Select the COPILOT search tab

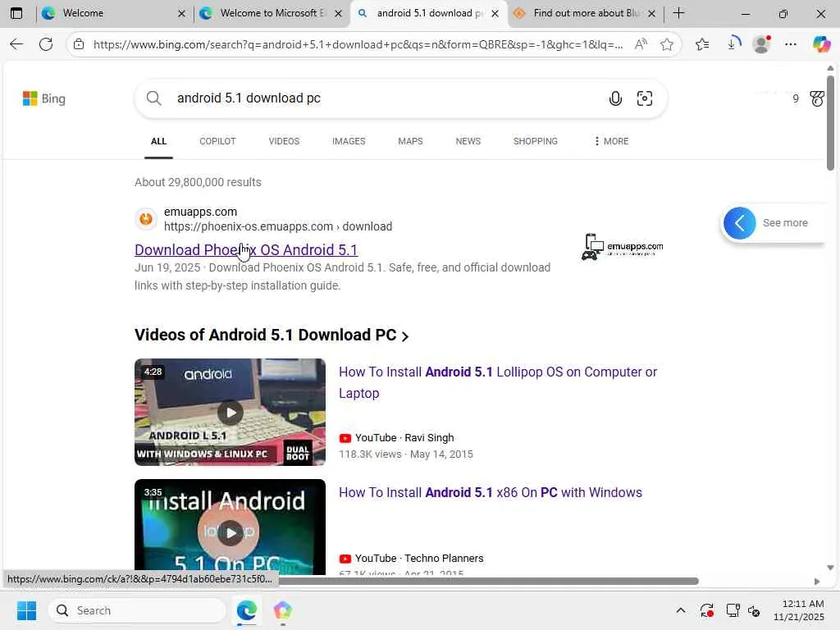pyautogui.click(x=217, y=141)
